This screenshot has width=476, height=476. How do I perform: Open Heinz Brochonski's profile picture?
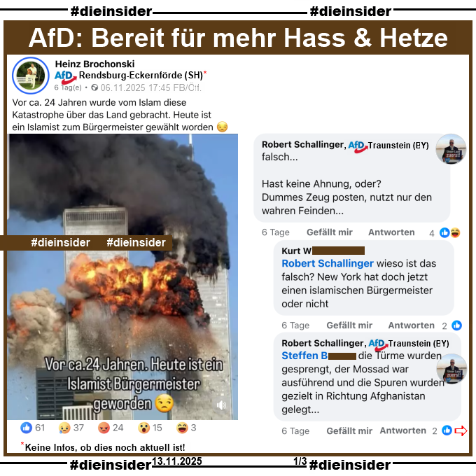[x=31, y=76]
